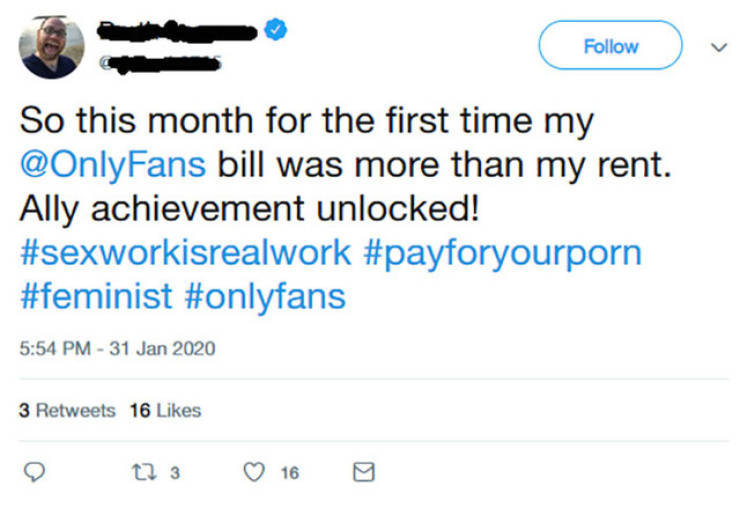Open the #payforyourporn hashtag
This screenshot has height=515, width=740.
(501, 251)
